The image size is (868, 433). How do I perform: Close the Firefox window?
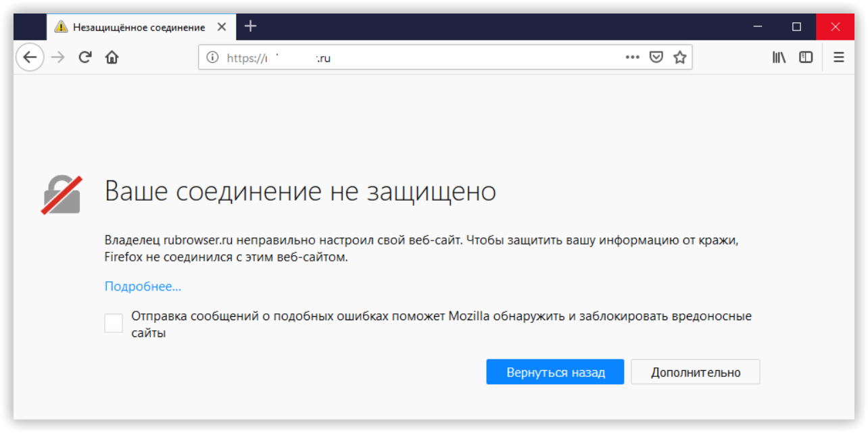(836, 27)
